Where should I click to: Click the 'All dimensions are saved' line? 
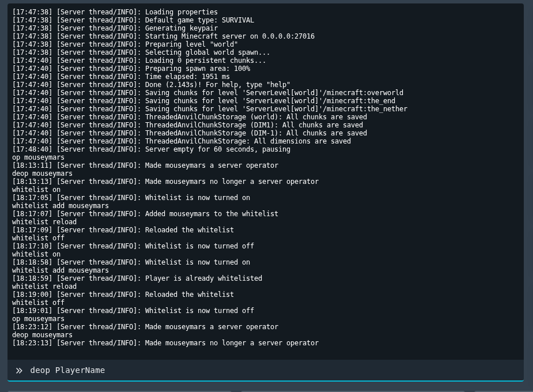[x=182, y=141]
